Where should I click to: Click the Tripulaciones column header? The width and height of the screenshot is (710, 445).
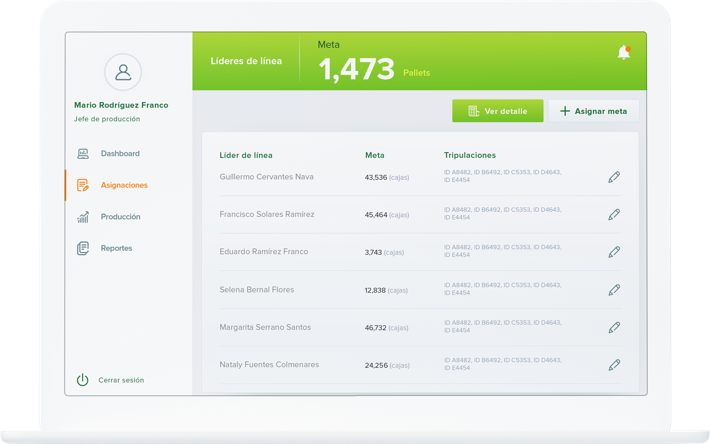point(469,155)
